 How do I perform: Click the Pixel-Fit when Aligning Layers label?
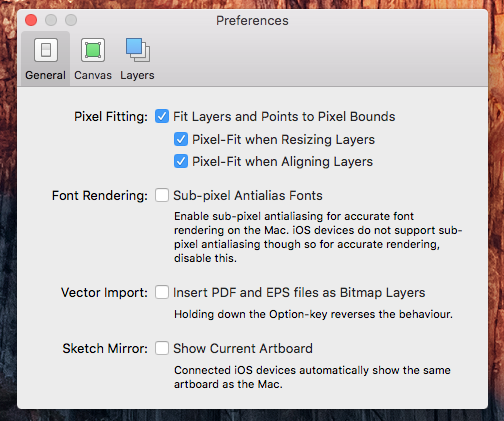click(x=282, y=162)
